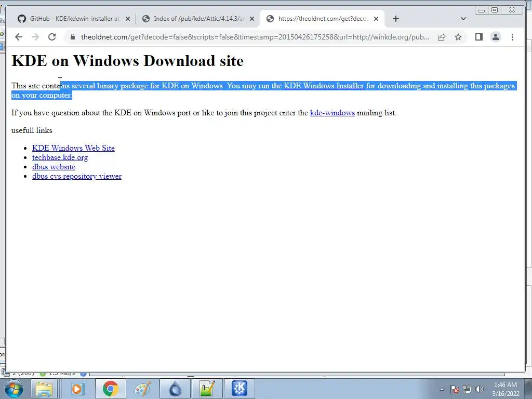This screenshot has width=532, height=399.
Task: Bookmark this page with the star
Action: tap(458, 37)
